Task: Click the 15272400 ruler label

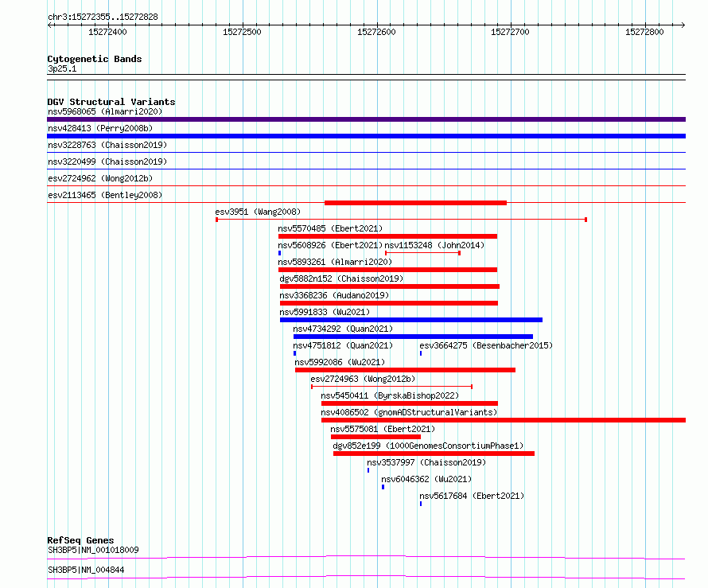Action: point(107,32)
